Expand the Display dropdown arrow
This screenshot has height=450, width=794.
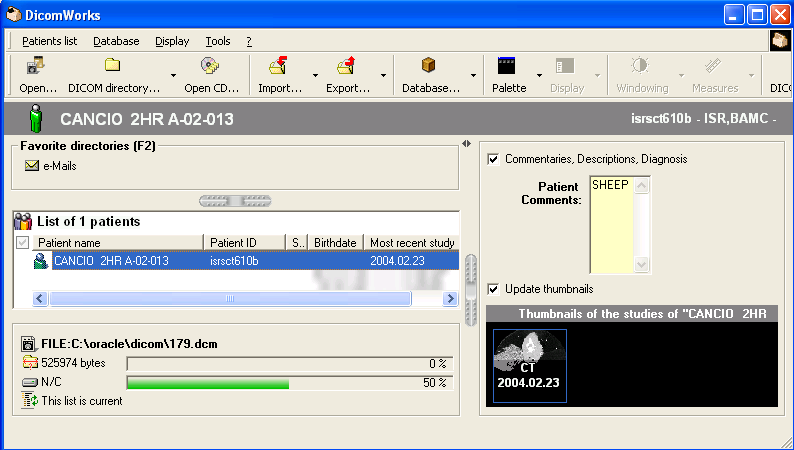coord(598,75)
